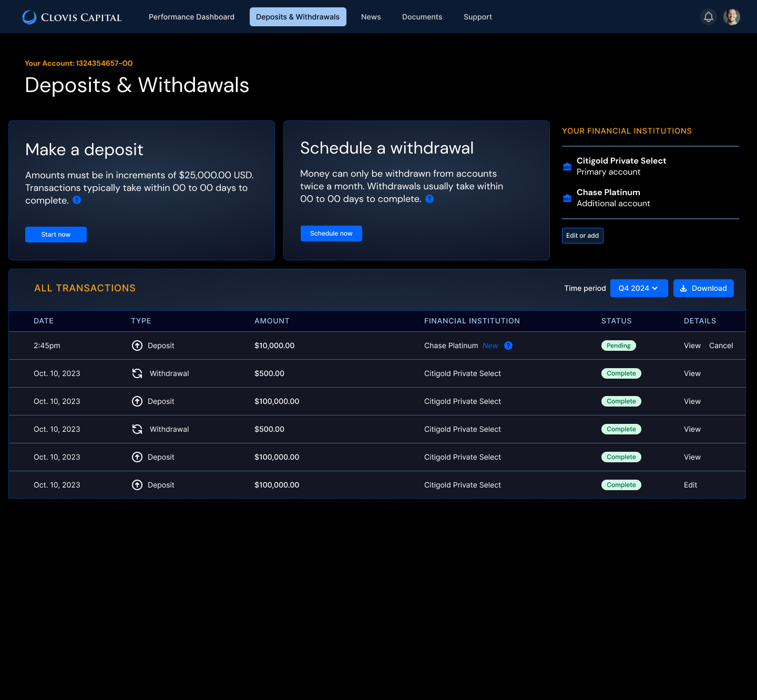Click deposit arrow icon in 2:45pm row
757x700 pixels.
137,346
